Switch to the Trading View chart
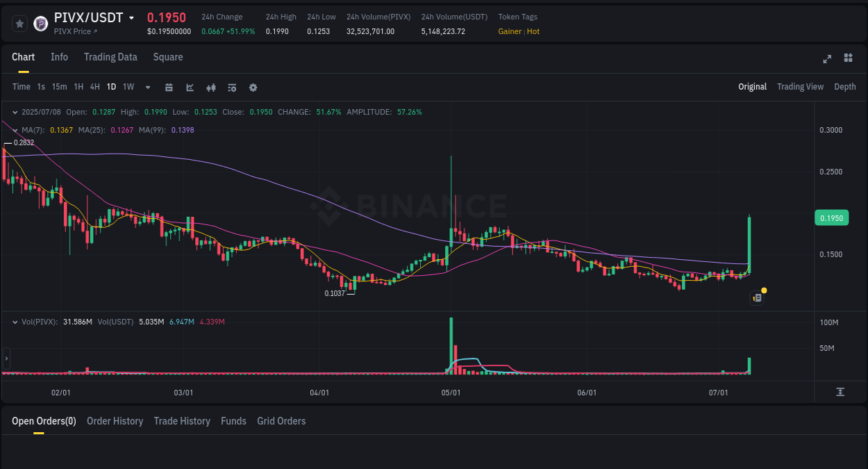 click(800, 87)
